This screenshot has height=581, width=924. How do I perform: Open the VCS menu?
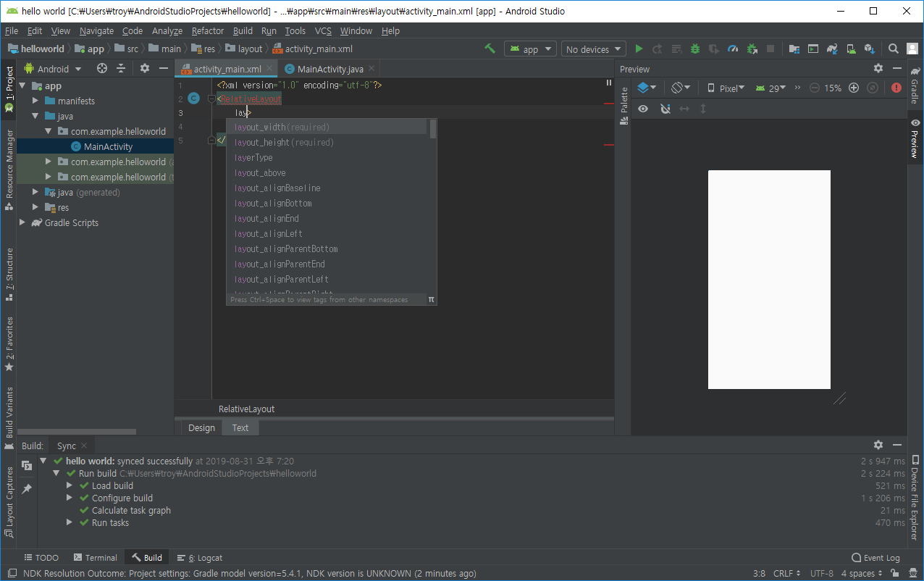tap(323, 30)
